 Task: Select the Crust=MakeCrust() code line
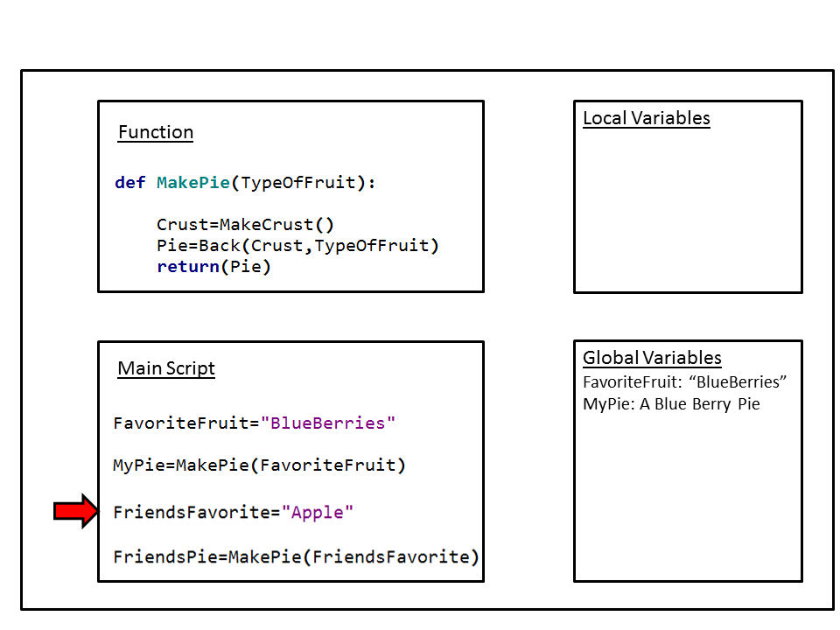click(245, 225)
